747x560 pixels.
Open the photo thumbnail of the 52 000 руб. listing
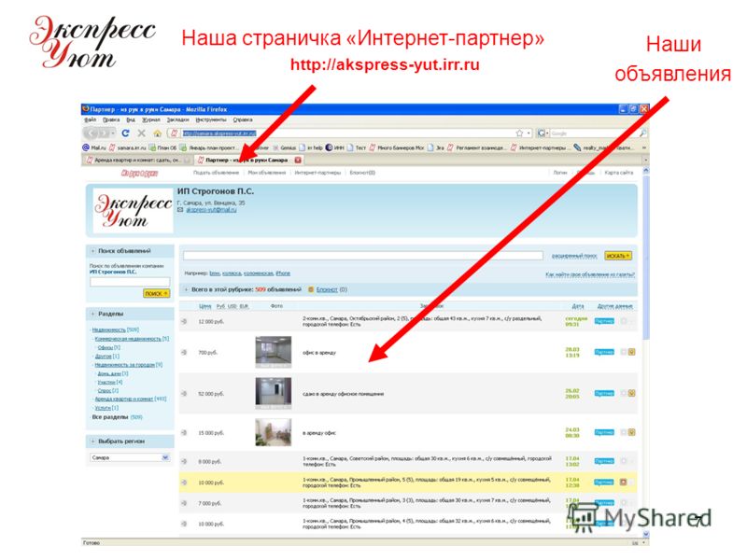point(273,393)
